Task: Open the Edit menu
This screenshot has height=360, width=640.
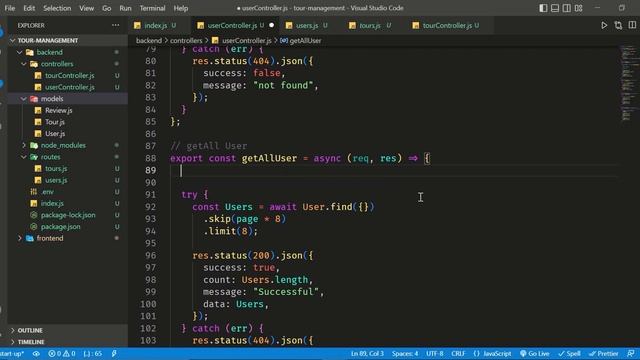Action: pyautogui.click(x=29, y=8)
